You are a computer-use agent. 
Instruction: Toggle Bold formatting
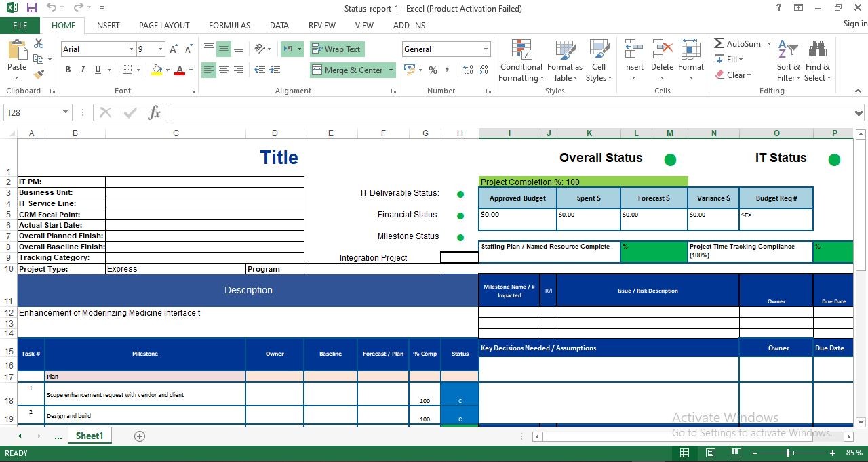[68, 70]
